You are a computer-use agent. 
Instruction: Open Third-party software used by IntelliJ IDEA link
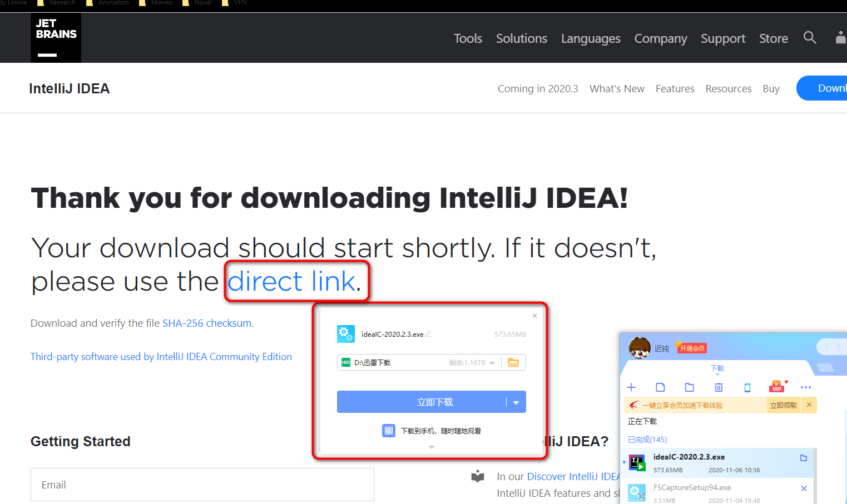161,356
